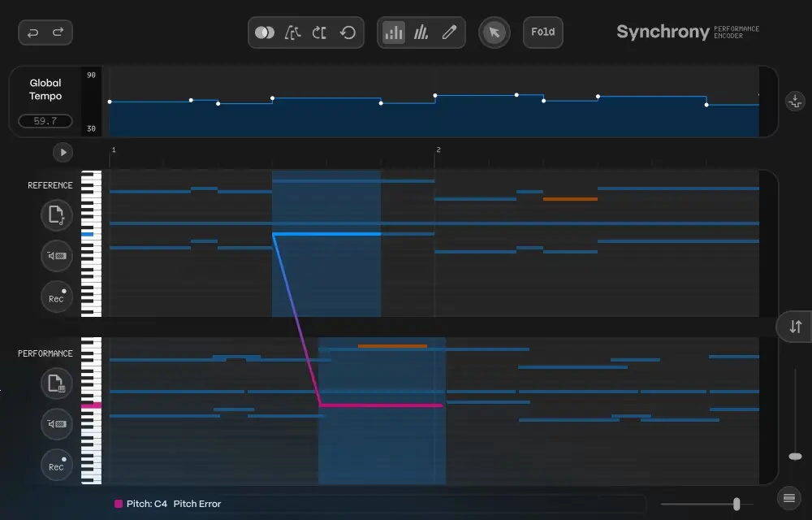This screenshot has width=812, height=520.
Task: Click the 'Pitch: C4' status text
Action: (147, 504)
